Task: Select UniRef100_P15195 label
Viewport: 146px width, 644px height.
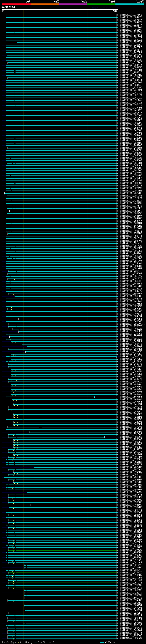Action: [x=131, y=361]
